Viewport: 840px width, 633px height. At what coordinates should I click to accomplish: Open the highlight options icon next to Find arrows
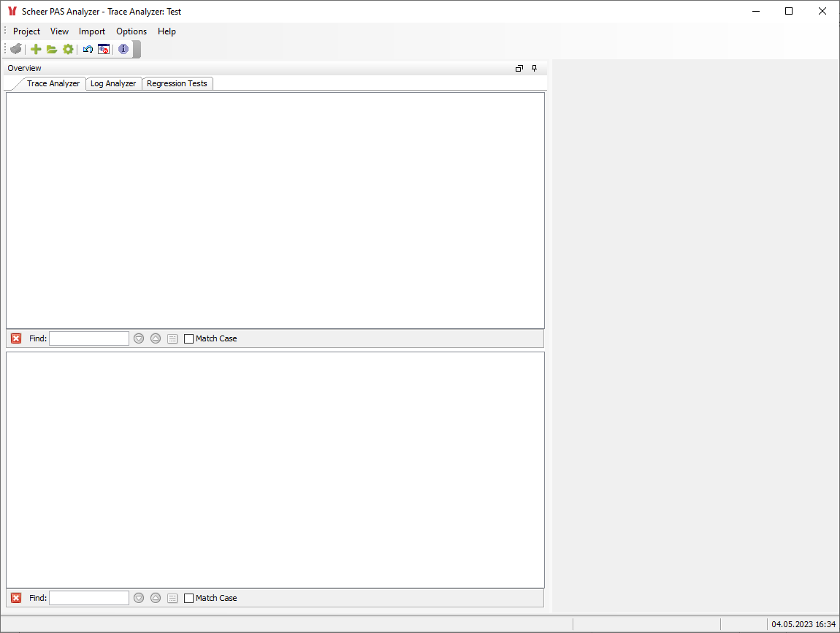point(172,338)
